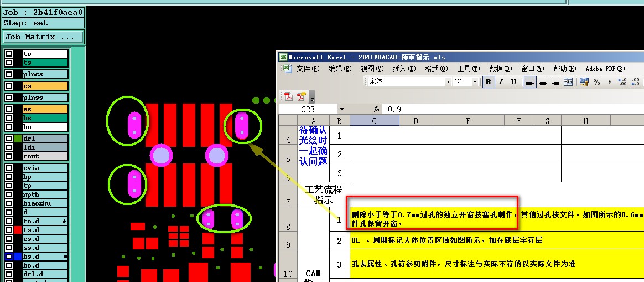Apply Align Left in Excel toolbar
Viewport: 644px width, 282px height.
(530, 82)
